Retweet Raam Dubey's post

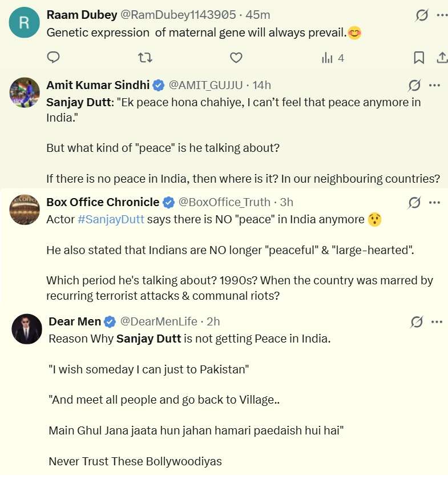point(145,58)
